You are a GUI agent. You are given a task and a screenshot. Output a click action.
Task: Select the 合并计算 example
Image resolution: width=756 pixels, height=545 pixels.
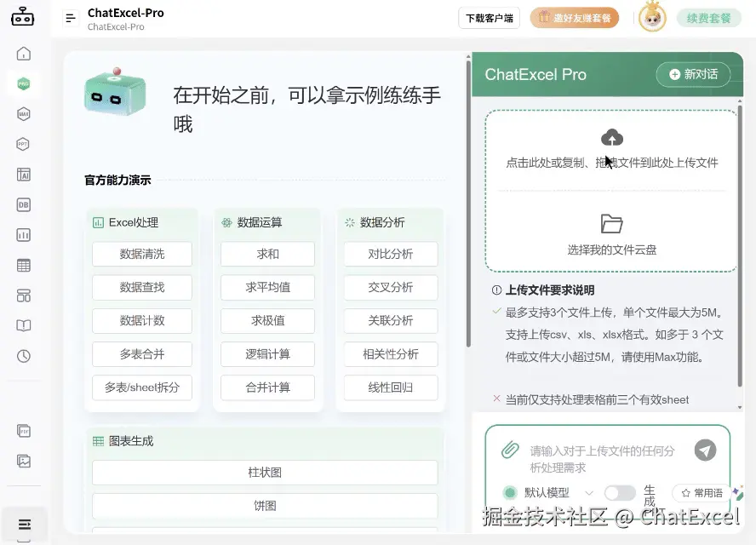pyautogui.click(x=267, y=387)
